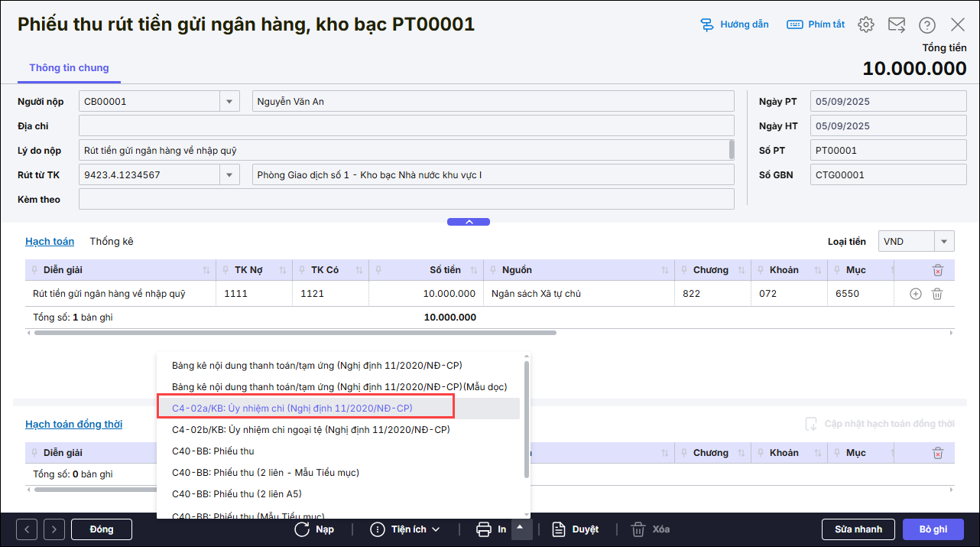Viewport: 980px width, 547px height.
Task: Open the Hướng dẫn link
Action: click(x=735, y=24)
